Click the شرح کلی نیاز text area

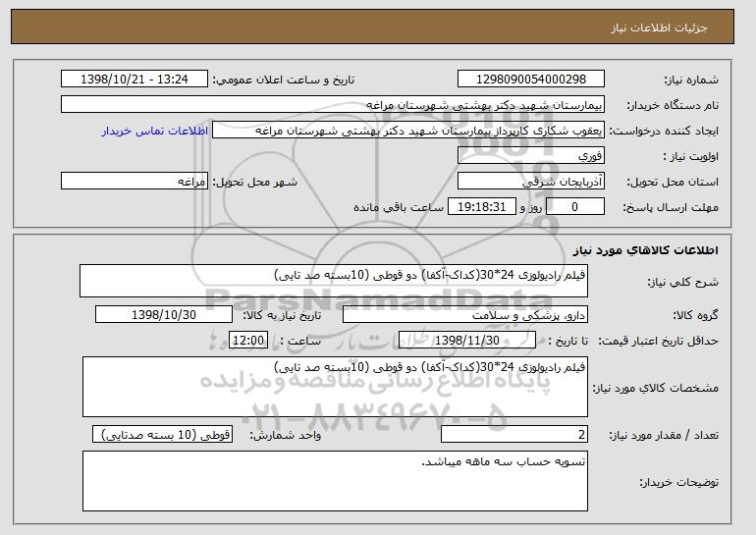(333, 281)
